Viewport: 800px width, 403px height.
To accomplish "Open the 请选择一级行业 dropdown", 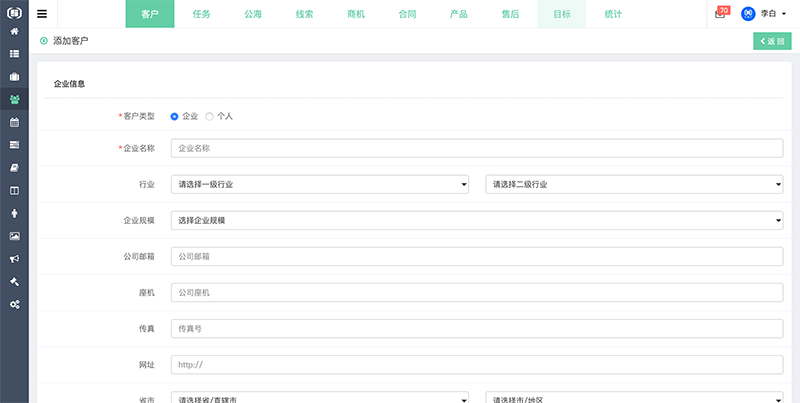I will coord(320,184).
